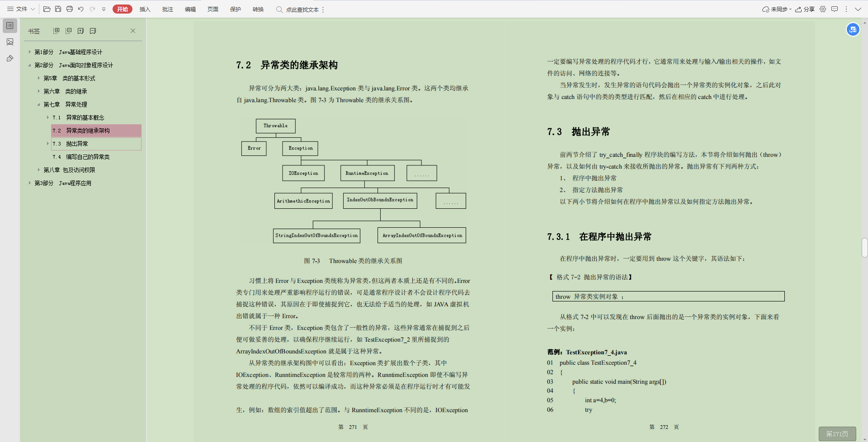Switch to the image navigation sidebar icon
The width and height of the screenshot is (868, 442).
pyautogui.click(x=10, y=42)
